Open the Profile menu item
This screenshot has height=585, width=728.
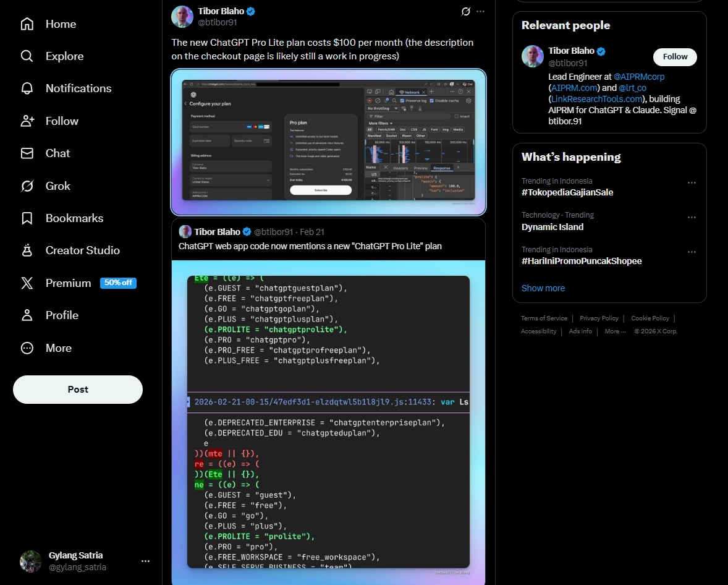(62, 315)
